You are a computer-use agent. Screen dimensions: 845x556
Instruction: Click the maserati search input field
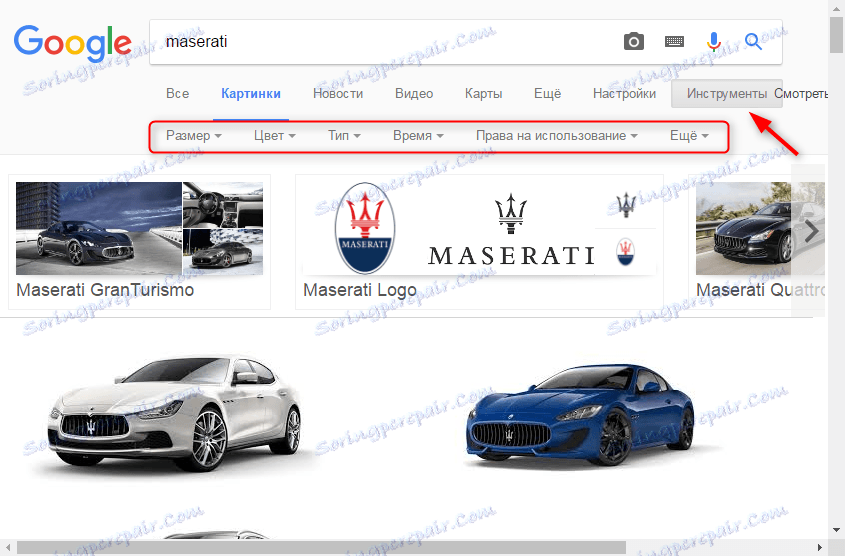click(x=388, y=41)
